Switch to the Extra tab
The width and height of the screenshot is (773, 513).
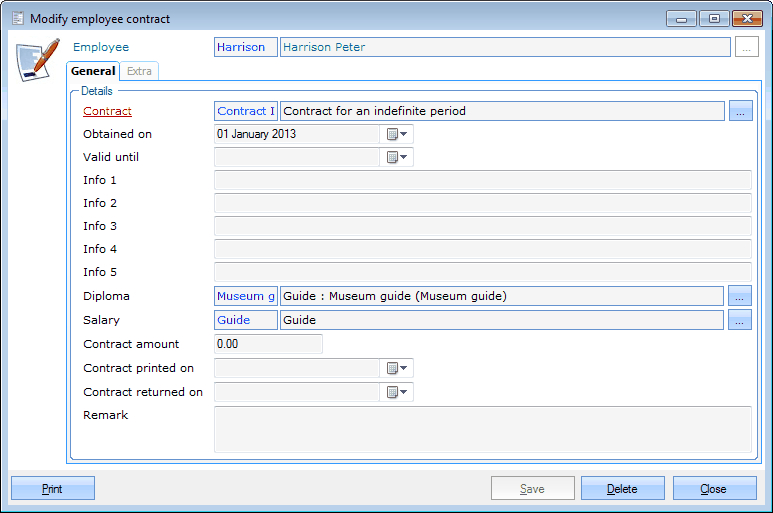click(139, 71)
